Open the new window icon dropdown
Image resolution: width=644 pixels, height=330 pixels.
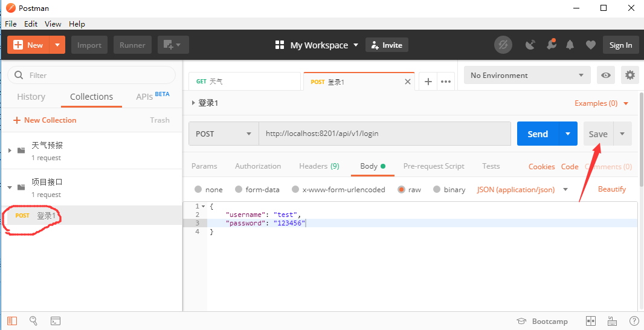173,45
